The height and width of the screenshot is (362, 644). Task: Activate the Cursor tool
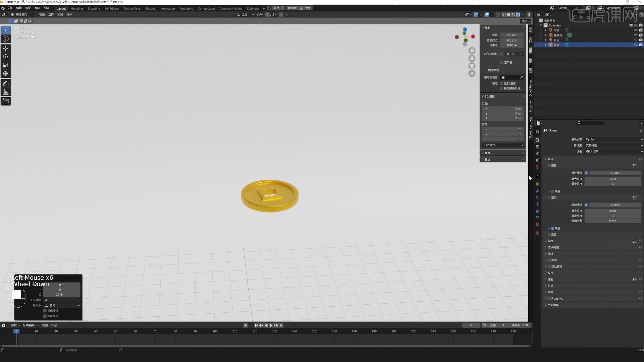click(x=6, y=39)
